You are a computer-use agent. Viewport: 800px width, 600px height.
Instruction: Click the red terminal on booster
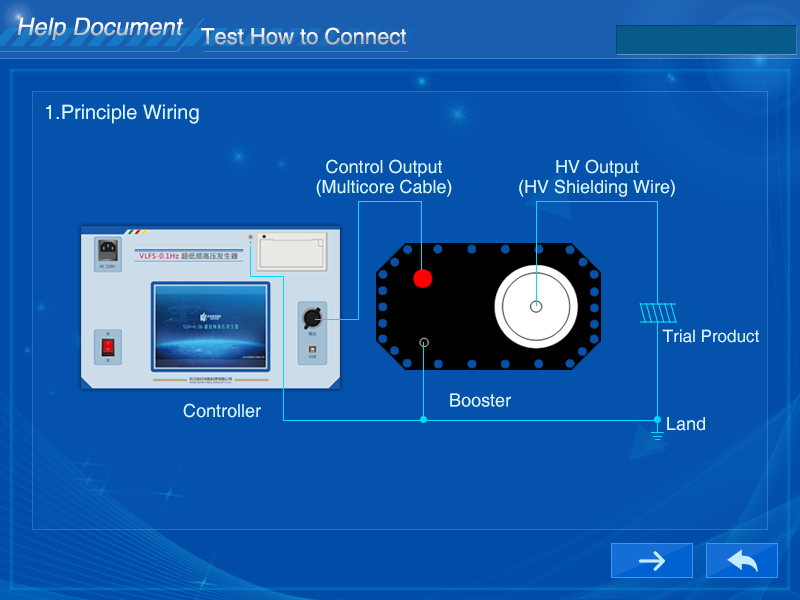(x=423, y=278)
